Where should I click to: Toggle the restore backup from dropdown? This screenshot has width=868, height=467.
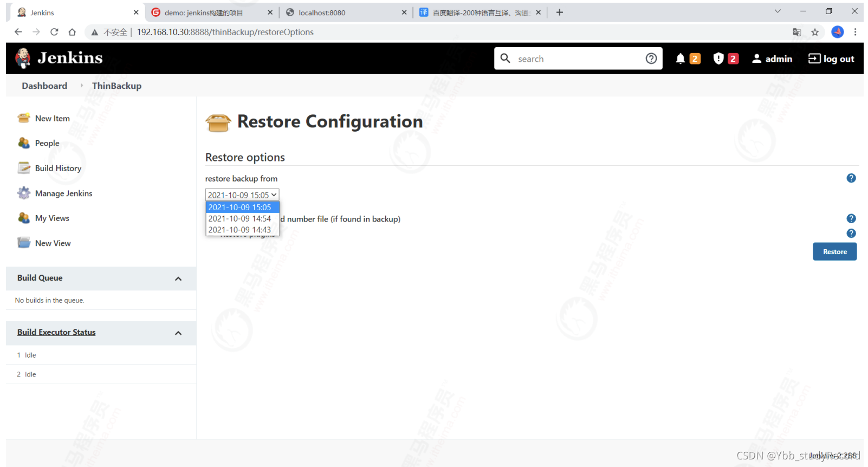242,195
